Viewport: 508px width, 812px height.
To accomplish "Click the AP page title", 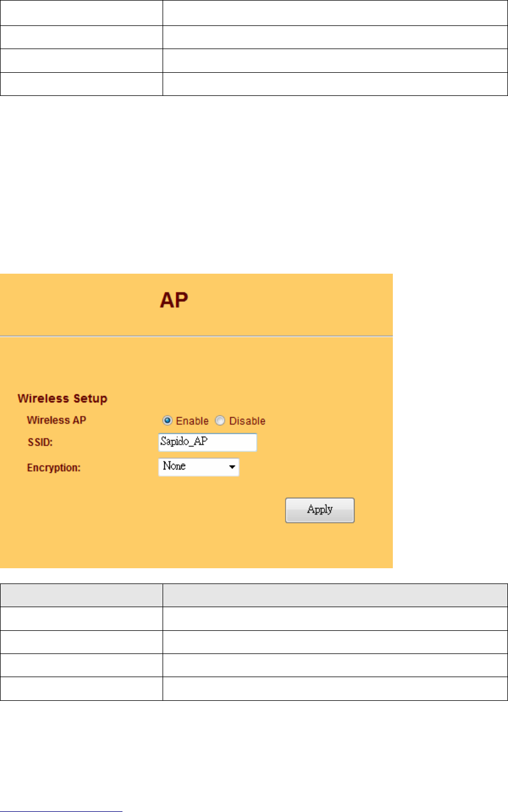I will pos(174,300).
